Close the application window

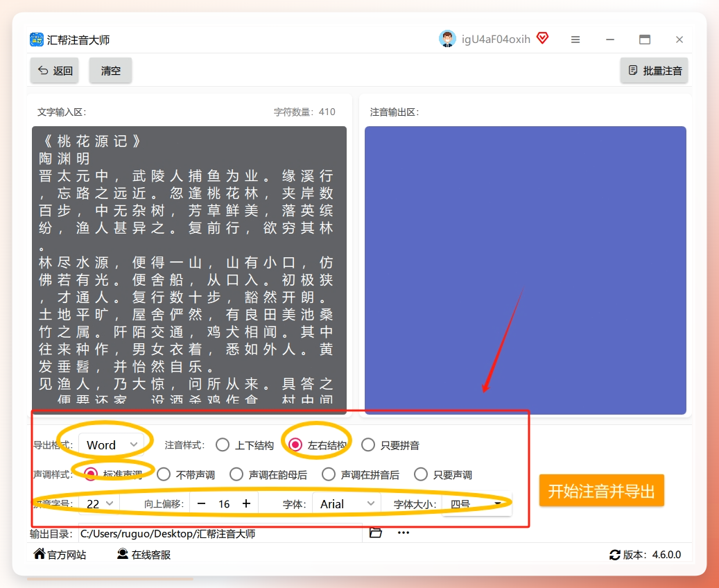[679, 40]
